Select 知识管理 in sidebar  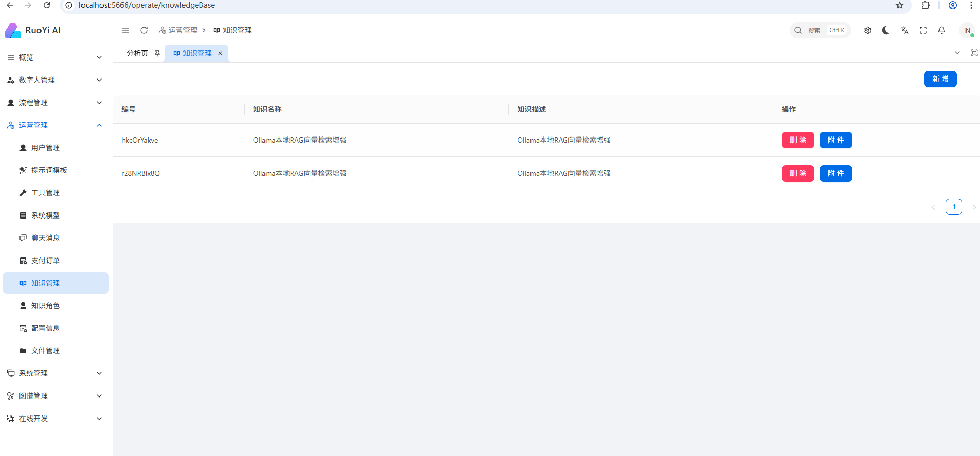click(x=54, y=283)
